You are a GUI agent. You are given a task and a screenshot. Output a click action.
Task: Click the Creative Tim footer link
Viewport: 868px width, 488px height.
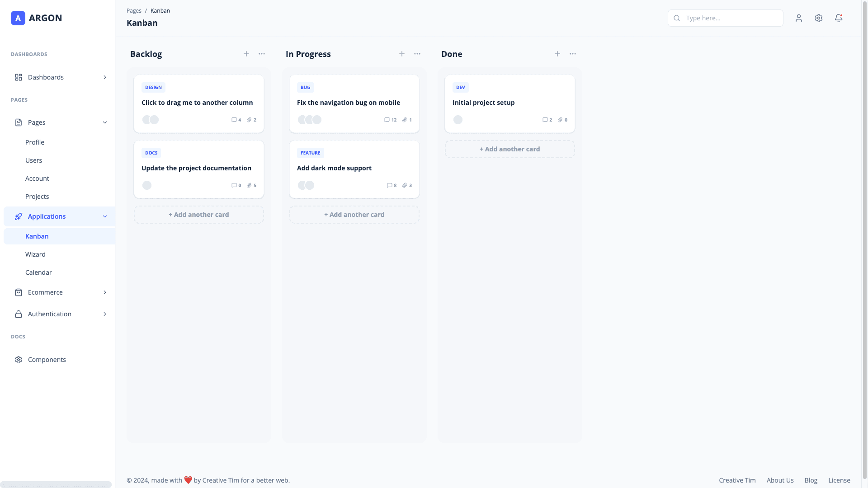pos(737,480)
